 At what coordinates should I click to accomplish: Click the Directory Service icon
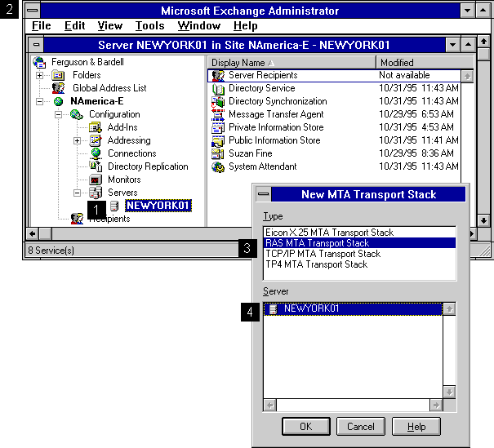[218, 89]
